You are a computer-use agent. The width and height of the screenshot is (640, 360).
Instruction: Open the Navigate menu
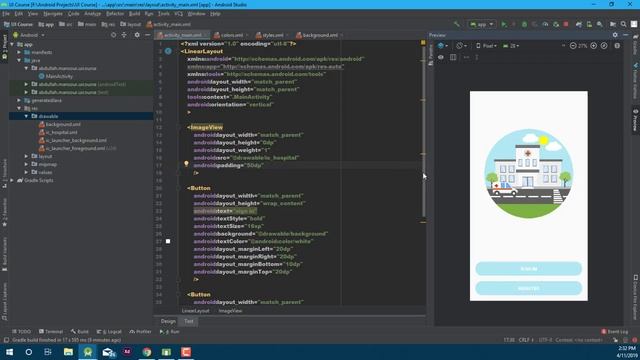point(53,14)
